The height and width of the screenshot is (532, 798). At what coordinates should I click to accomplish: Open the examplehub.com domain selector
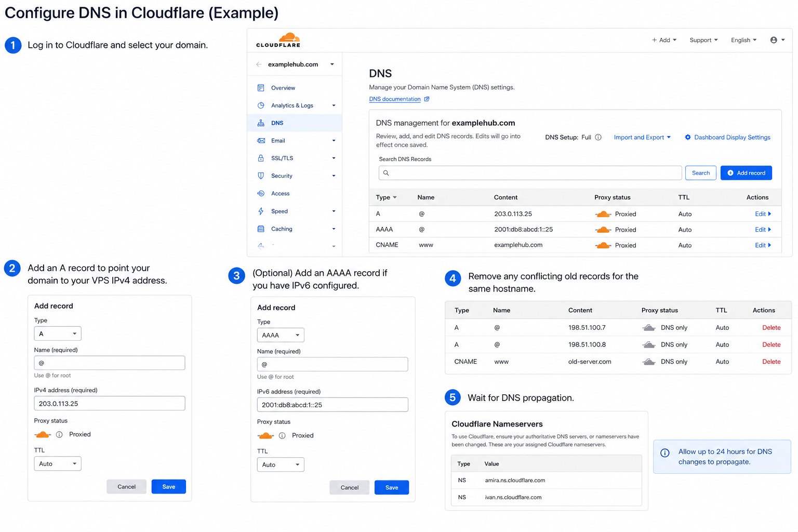click(x=301, y=64)
